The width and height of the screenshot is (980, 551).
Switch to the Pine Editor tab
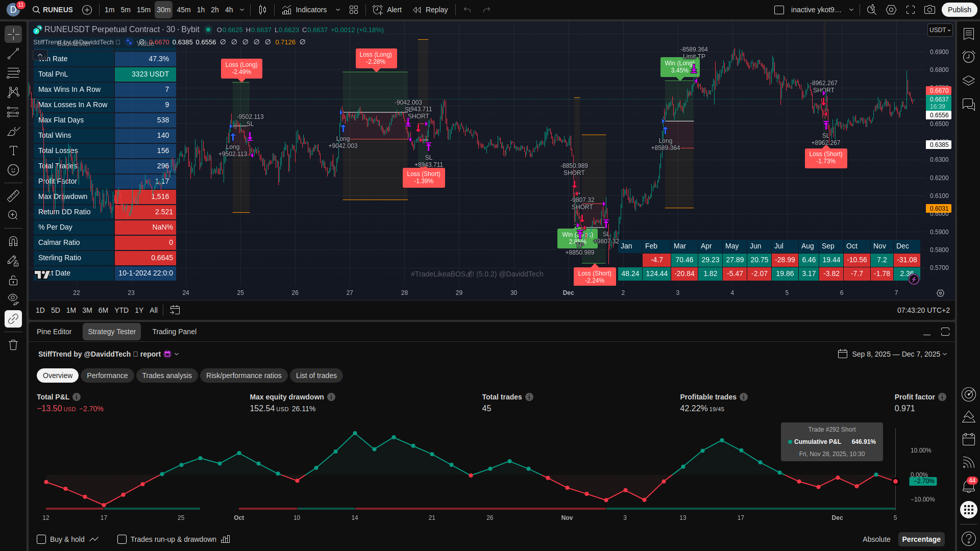(54, 332)
